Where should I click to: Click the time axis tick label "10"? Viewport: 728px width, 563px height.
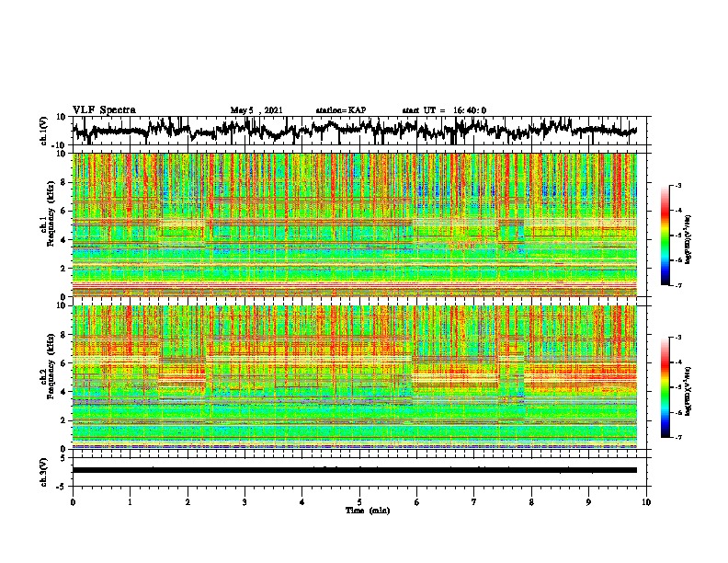[x=646, y=502]
